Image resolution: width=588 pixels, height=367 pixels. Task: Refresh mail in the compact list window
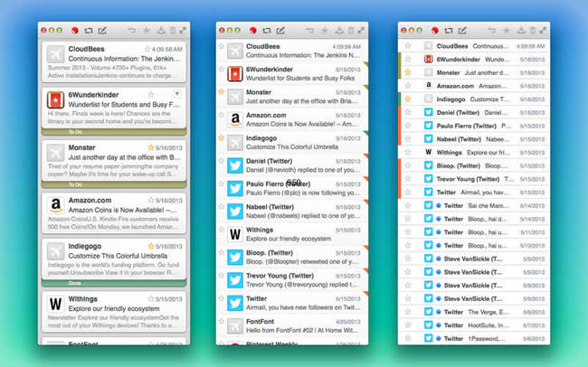[x=449, y=31]
